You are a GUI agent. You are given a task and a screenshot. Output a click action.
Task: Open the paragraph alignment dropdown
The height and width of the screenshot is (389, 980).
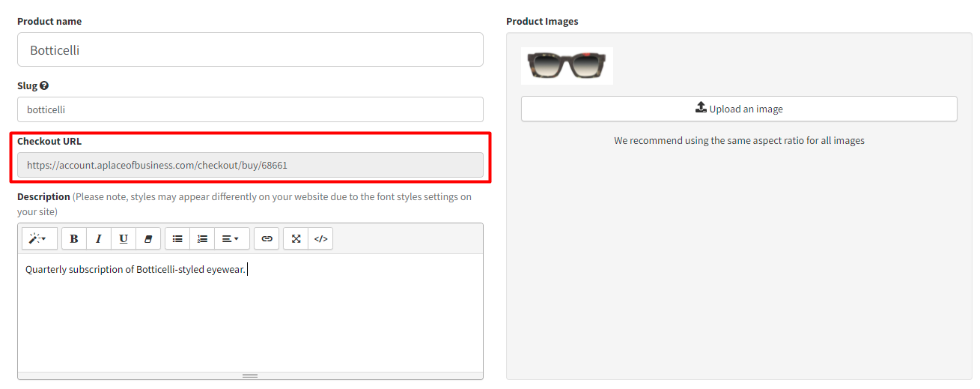point(231,238)
